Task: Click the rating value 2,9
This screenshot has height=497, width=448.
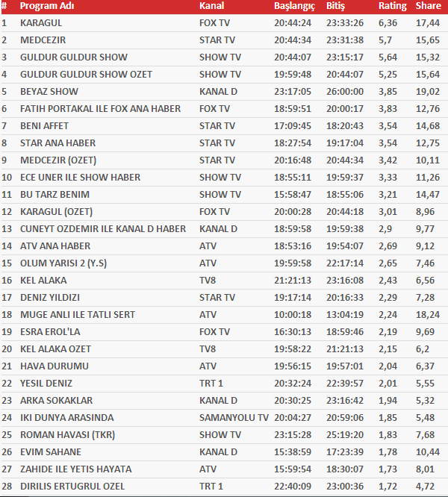Action: (x=385, y=228)
